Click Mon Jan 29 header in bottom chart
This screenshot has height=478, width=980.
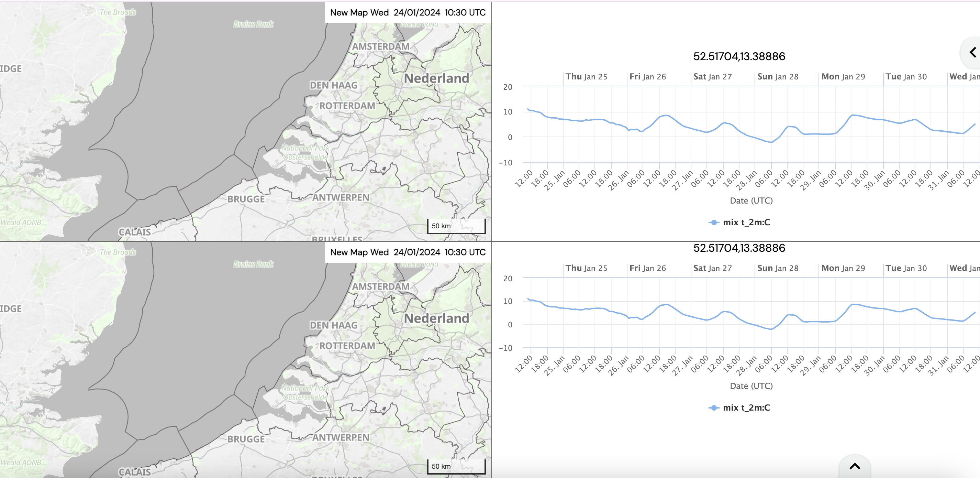(843, 268)
